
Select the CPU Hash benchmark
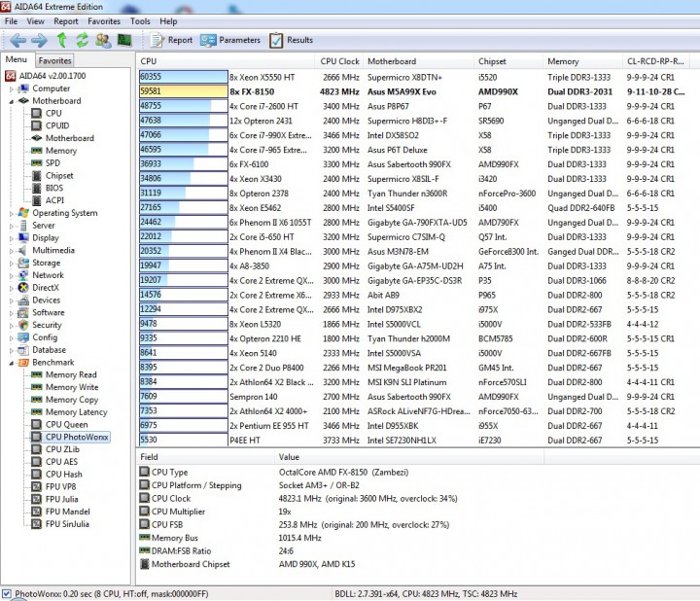click(64, 475)
